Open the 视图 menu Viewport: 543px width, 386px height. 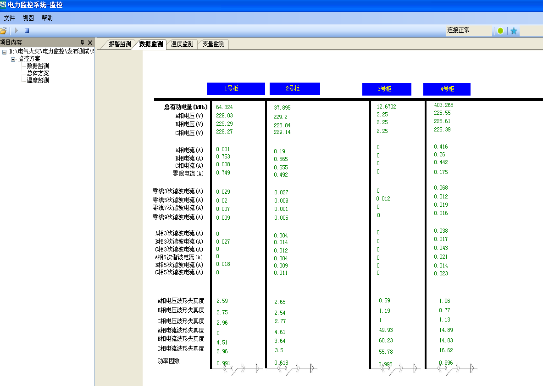pos(28,18)
